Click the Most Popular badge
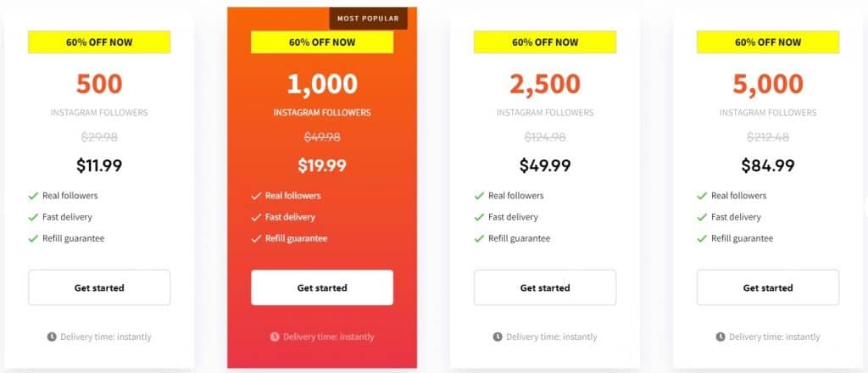This screenshot has height=373, width=868. [368, 18]
